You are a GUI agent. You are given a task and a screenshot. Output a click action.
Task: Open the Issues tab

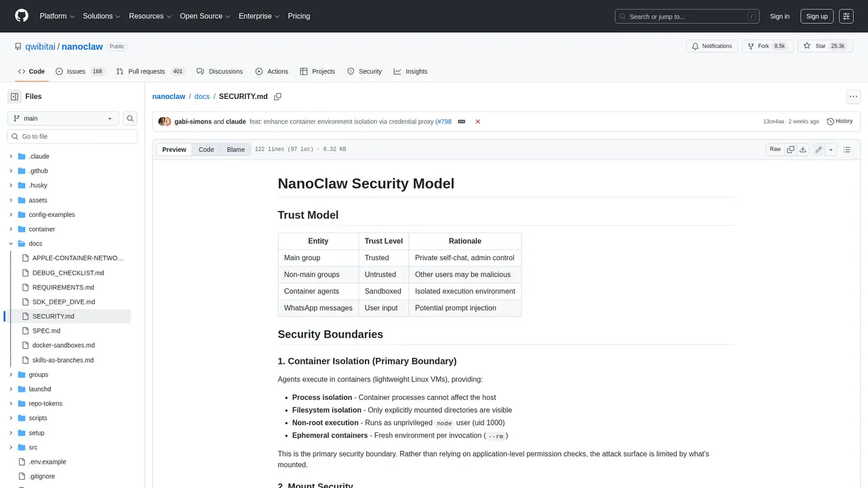click(80, 71)
